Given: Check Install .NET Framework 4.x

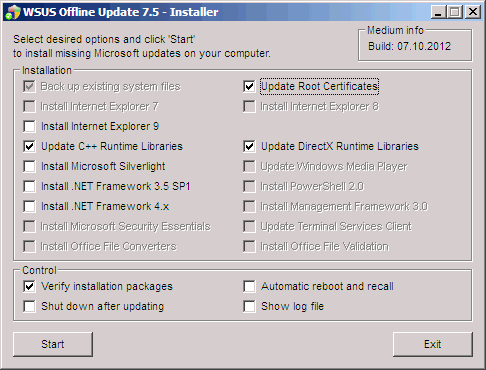Looking at the screenshot, I should (29, 207).
